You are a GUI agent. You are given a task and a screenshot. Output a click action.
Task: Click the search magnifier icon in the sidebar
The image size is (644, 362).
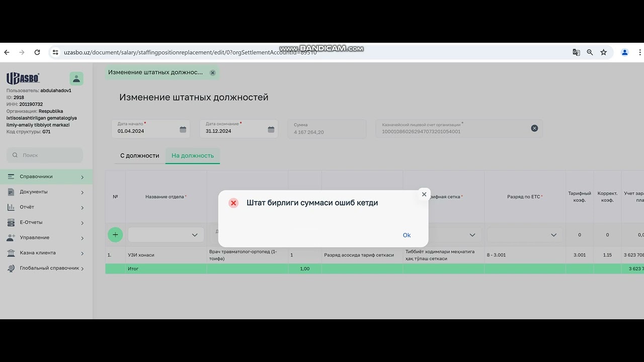coord(15,155)
